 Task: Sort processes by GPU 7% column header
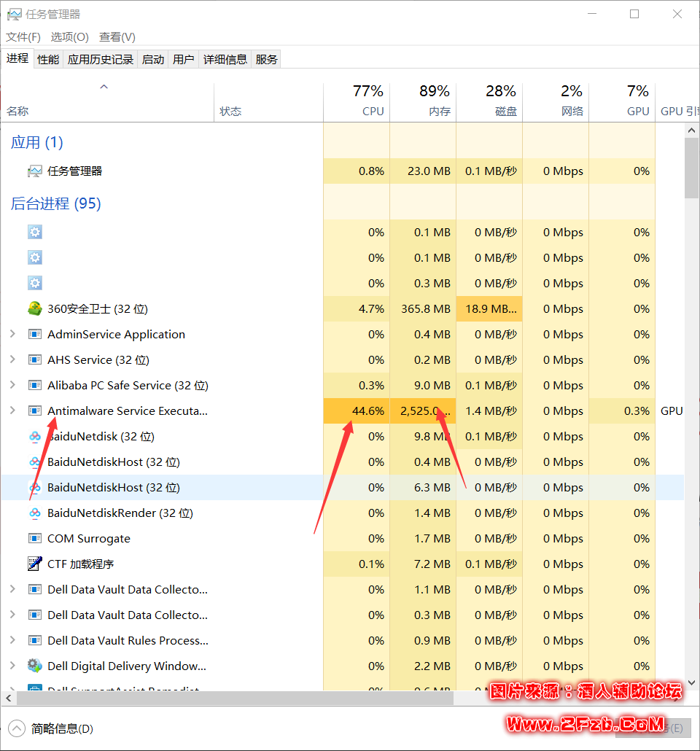click(622, 102)
